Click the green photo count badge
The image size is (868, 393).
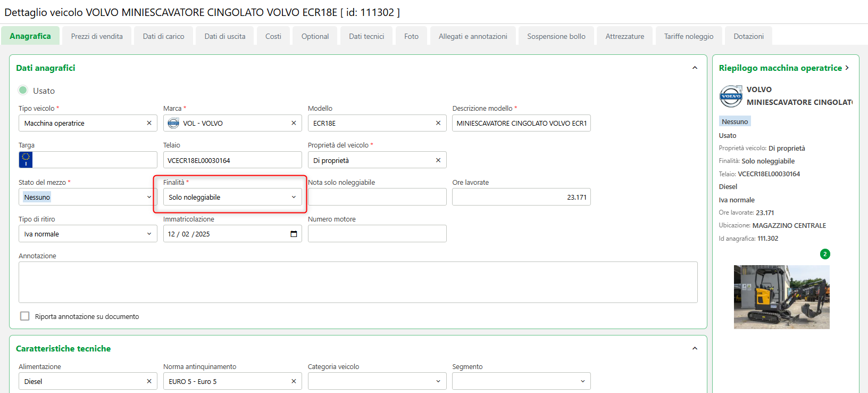(x=825, y=254)
